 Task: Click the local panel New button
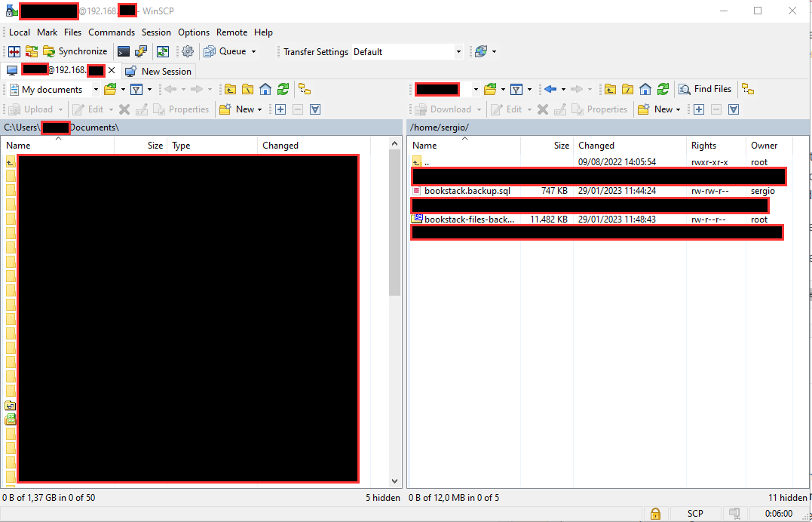pos(241,109)
